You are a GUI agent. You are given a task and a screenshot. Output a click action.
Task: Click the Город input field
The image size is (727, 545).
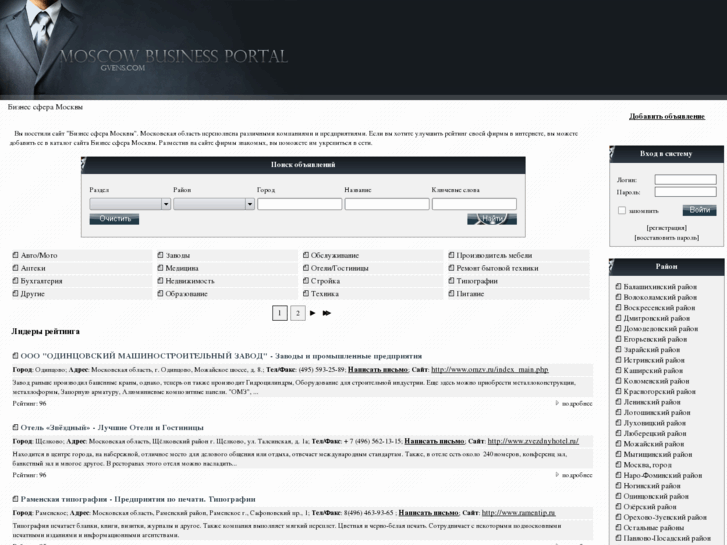[300, 204]
